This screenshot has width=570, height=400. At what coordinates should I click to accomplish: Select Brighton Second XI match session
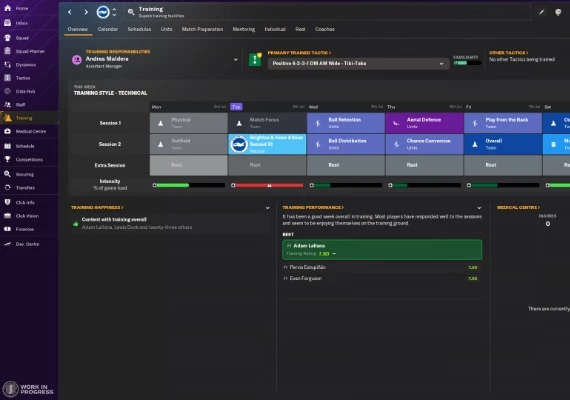click(267, 144)
